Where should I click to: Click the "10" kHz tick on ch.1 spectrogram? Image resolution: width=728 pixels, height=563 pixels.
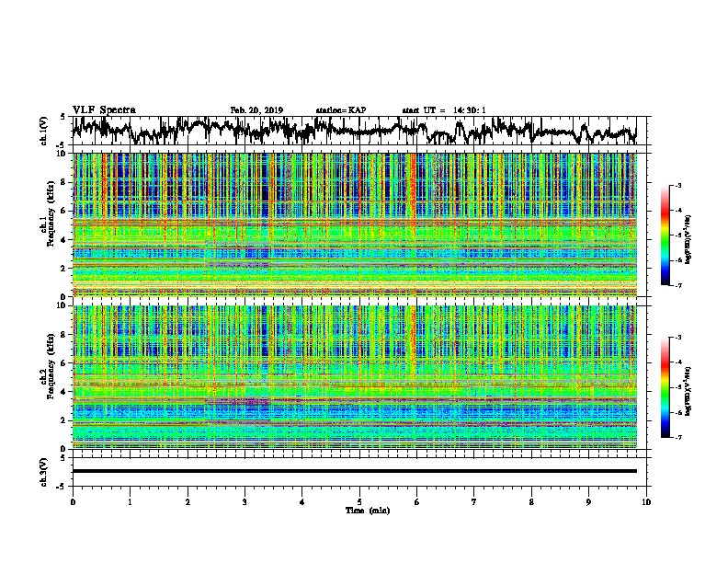[63, 154]
